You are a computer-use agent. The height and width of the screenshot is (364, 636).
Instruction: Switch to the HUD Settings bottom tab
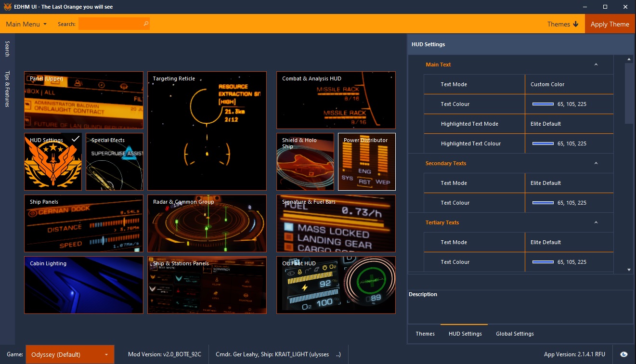(x=465, y=334)
